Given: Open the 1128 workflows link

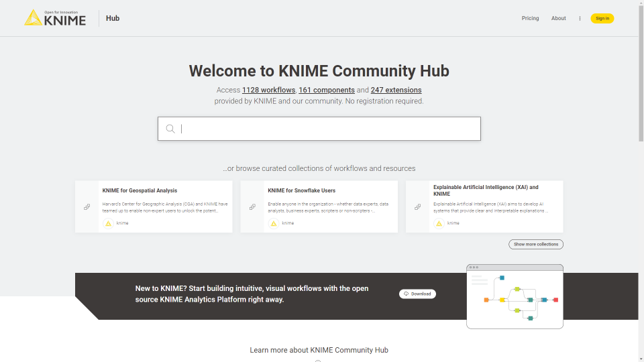Looking at the screenshot, I should click(268, 90).
